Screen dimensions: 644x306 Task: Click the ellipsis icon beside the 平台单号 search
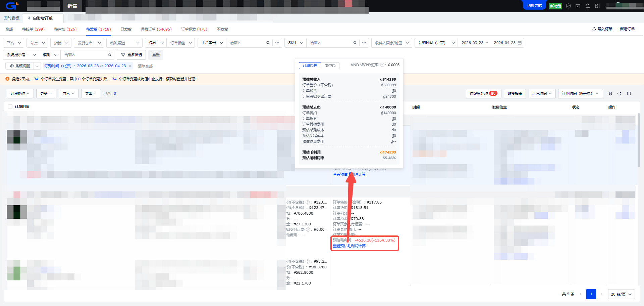pyautogui.click(x=277, y=43)
